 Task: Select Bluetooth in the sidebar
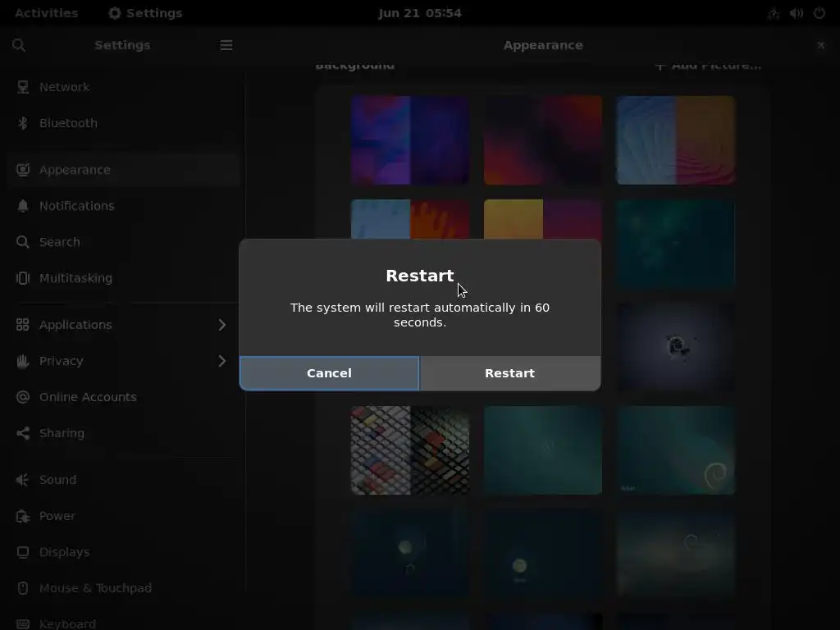(123, 123)
